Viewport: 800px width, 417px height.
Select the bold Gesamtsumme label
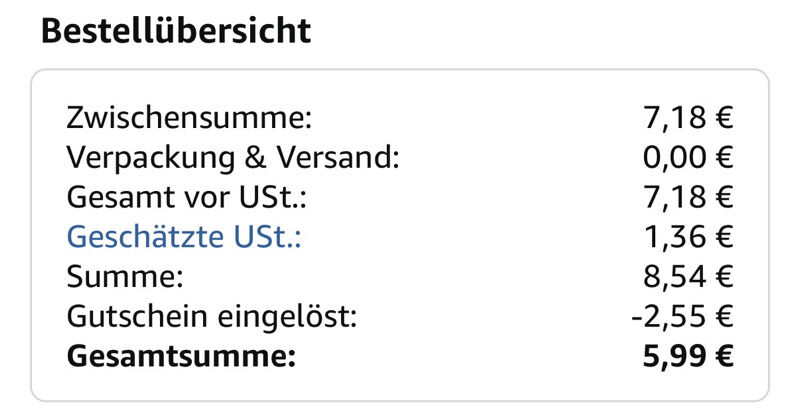pyautogui.click(x=181, y=357)
